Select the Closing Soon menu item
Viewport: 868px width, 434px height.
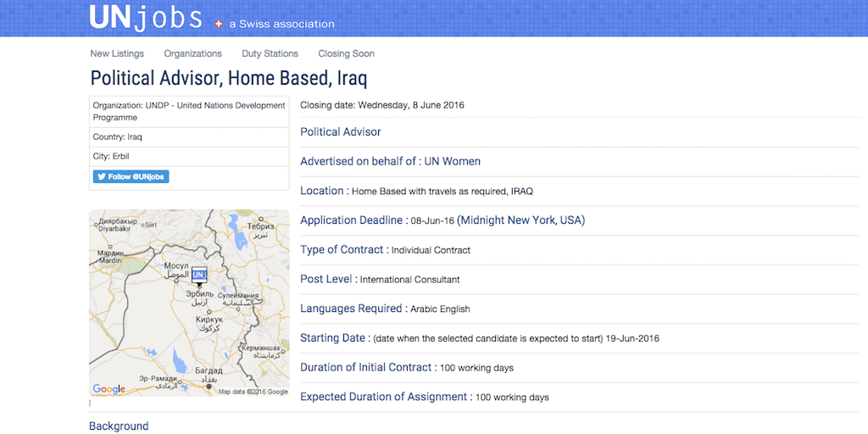point(346,53)
